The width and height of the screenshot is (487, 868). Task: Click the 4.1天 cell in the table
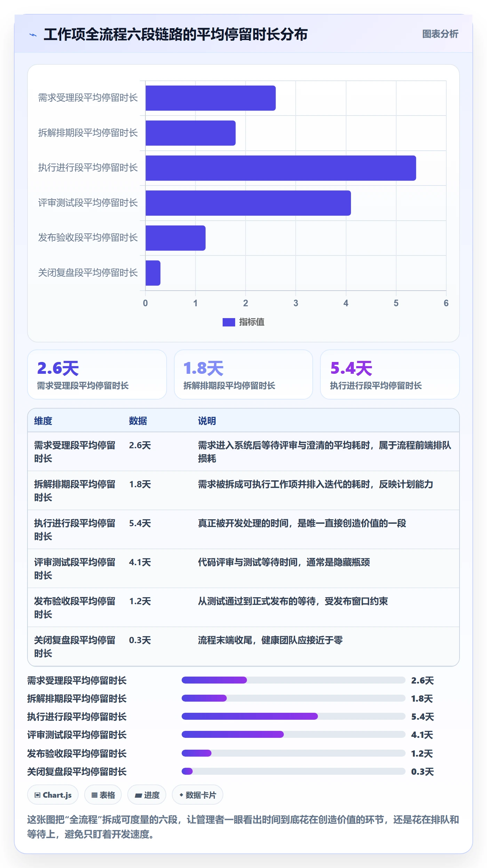(x=140, y=562)
